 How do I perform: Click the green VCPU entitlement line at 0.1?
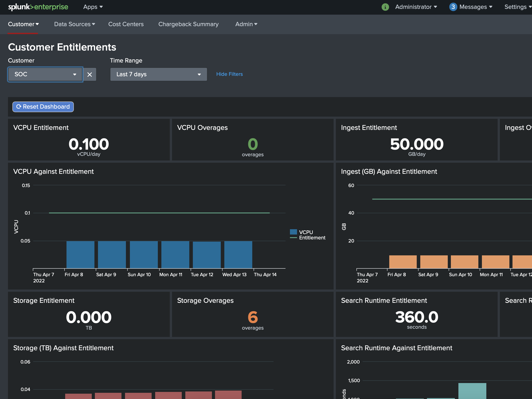[x=159, y=213]
